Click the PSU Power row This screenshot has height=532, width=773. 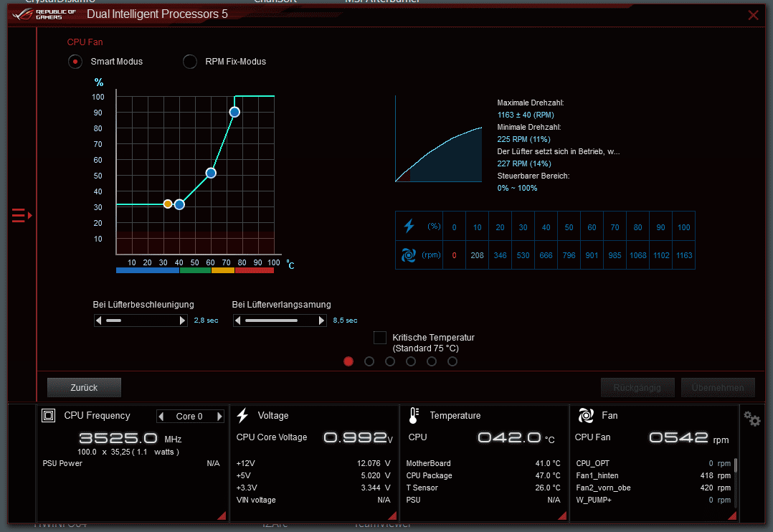coord(131,463)
